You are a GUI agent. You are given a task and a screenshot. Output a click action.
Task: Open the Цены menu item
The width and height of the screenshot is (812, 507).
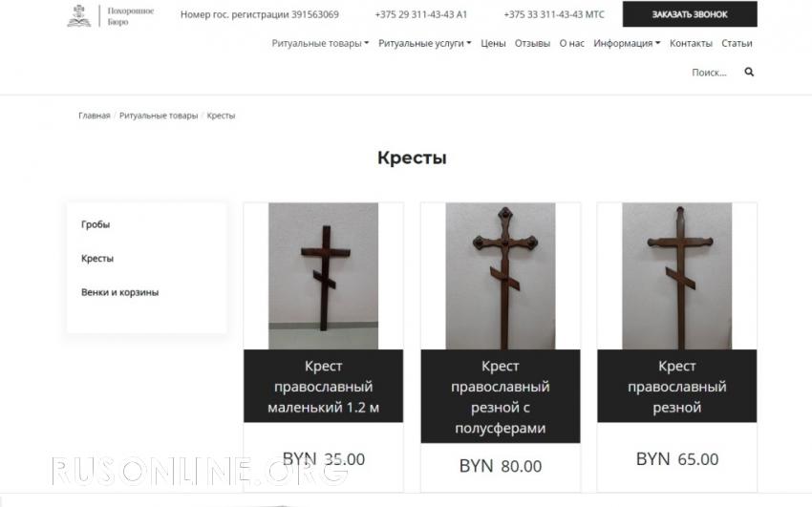(493, 44)
